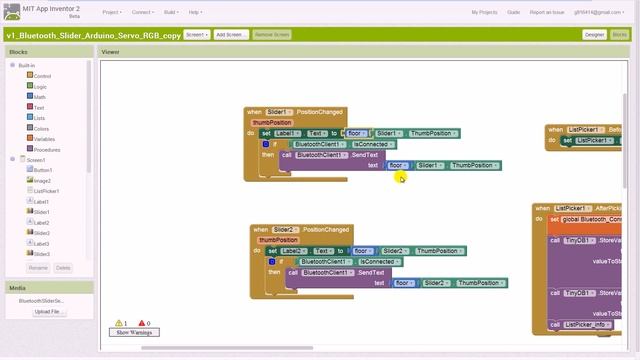Viewport: 640px width, 360px height.
Task: Go to My Projects
Action: [x=484, y=12]
